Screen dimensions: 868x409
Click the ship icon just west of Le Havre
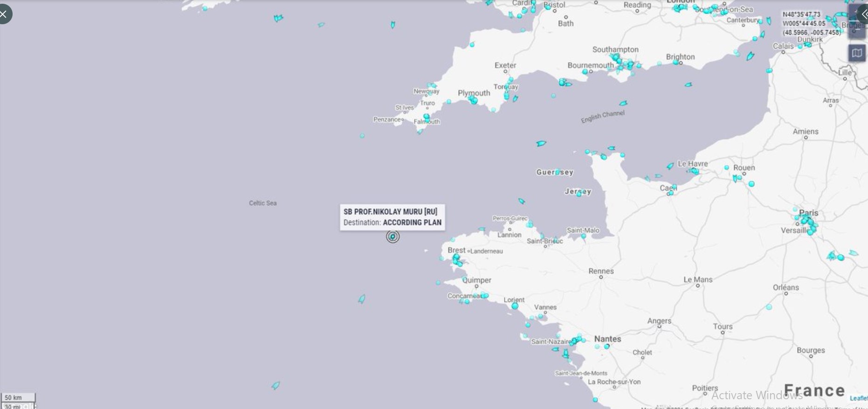670,166
